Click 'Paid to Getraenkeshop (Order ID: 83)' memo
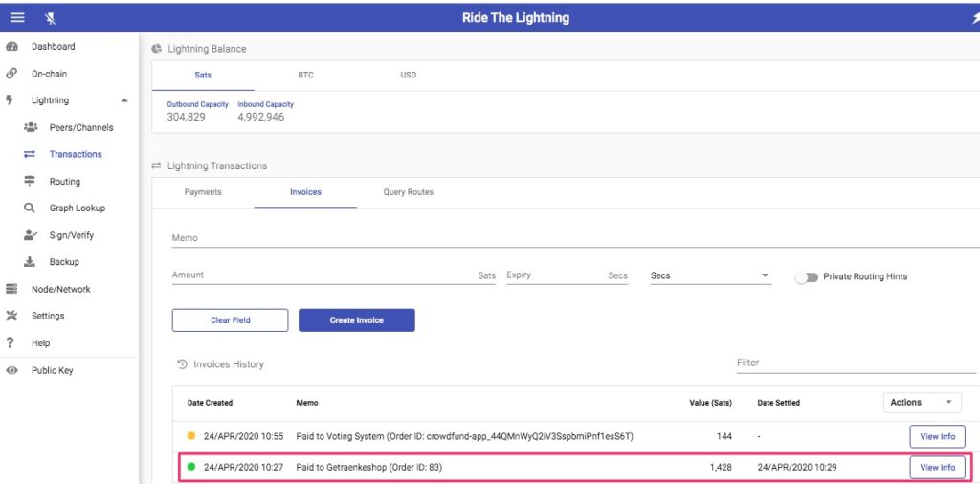Screen dimensions: 980x484 [x=368, y=467]
